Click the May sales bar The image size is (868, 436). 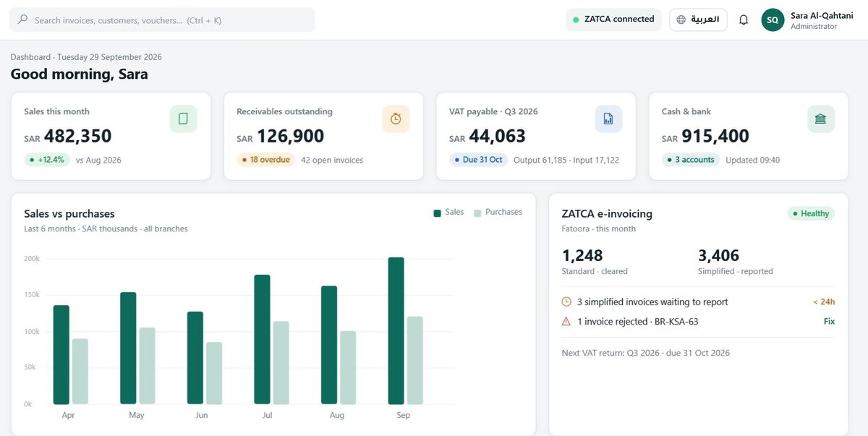128,348
